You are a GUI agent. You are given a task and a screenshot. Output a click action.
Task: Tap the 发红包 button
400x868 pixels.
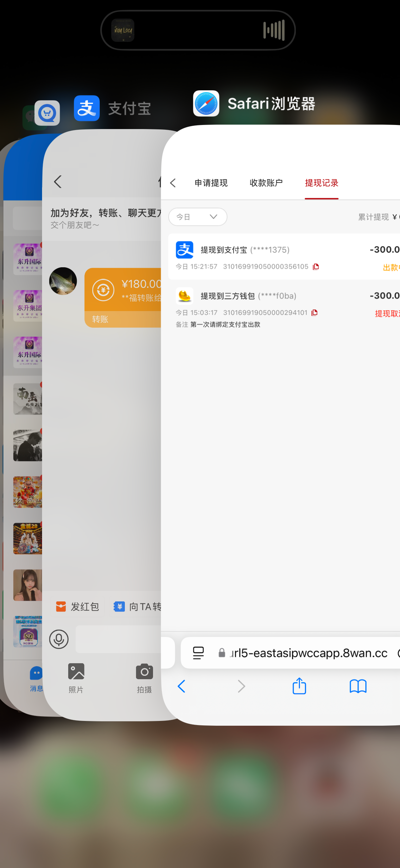[78, 607]
